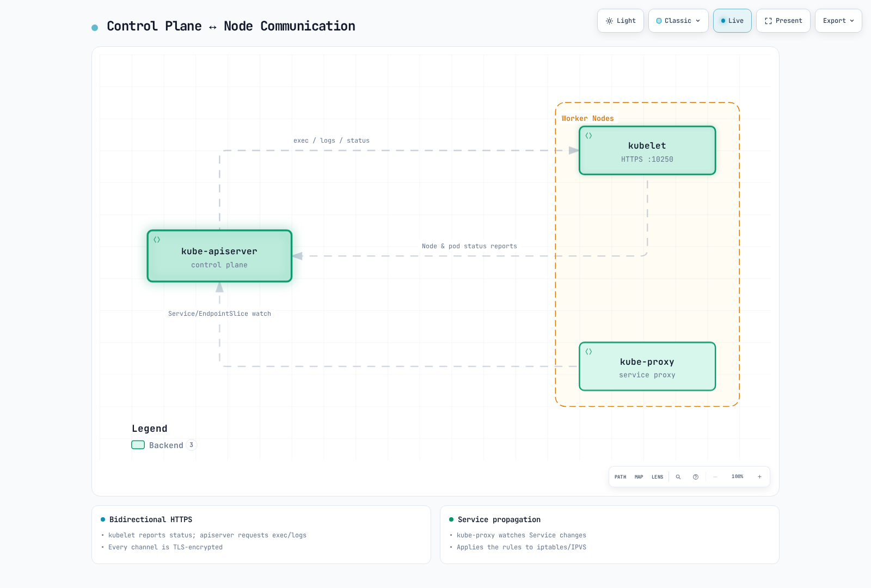Image resolution: width=871 pixels, height=588 pixels.
Task: Toggle Live mode
Action: [732, 21]
